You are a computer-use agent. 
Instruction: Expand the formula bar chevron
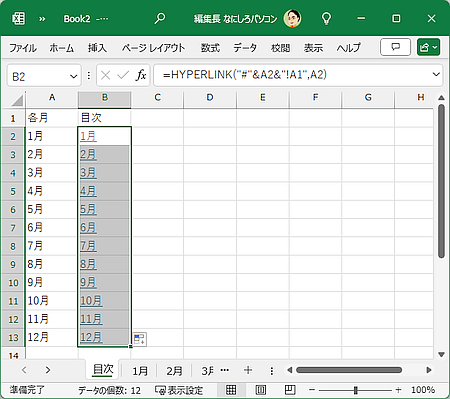(436, 74)
